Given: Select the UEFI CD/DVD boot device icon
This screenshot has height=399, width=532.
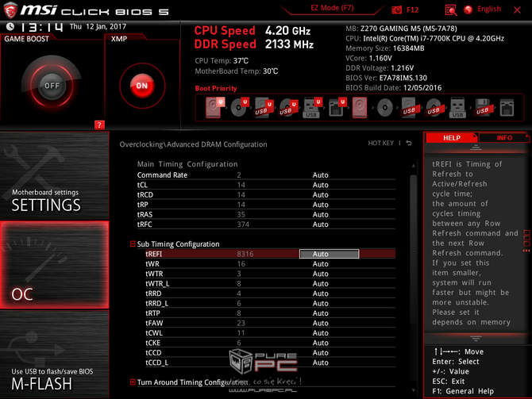Looking at the screenshot, I should coord(239,107).
